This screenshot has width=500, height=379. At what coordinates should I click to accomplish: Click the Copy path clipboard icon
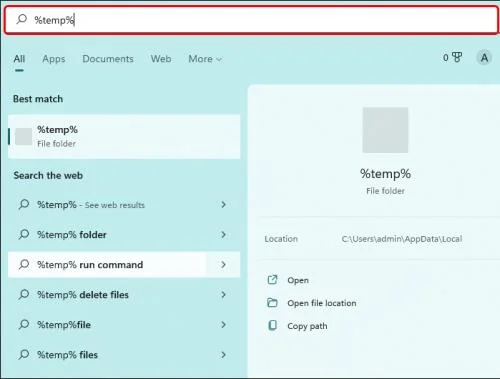point(272,325)
